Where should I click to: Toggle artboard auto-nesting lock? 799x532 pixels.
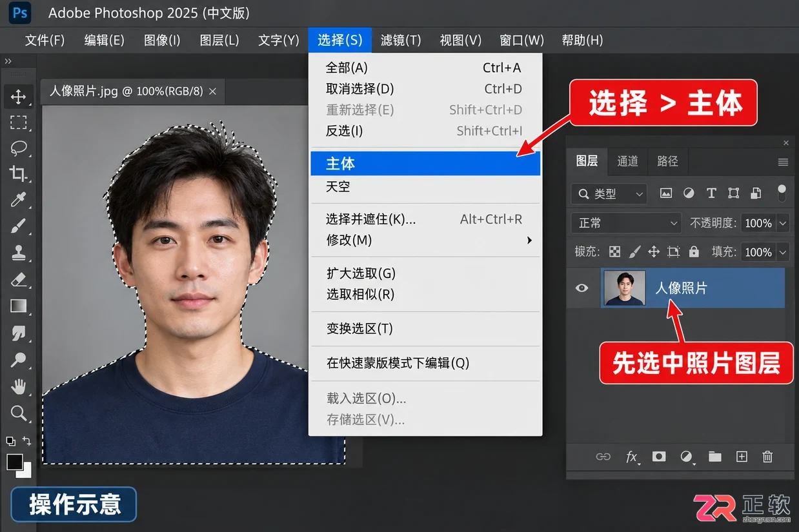coord(674,251)
